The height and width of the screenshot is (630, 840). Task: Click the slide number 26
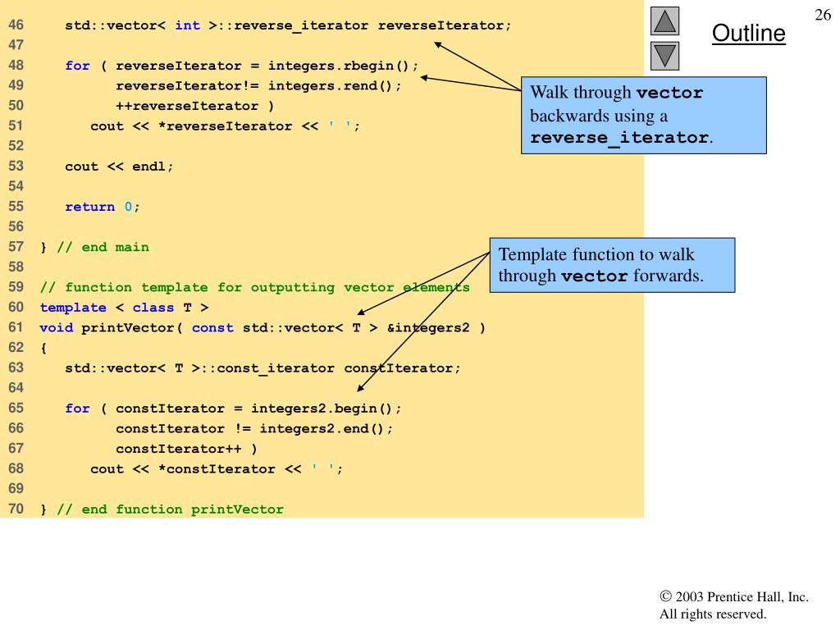(x=822, y=15)
